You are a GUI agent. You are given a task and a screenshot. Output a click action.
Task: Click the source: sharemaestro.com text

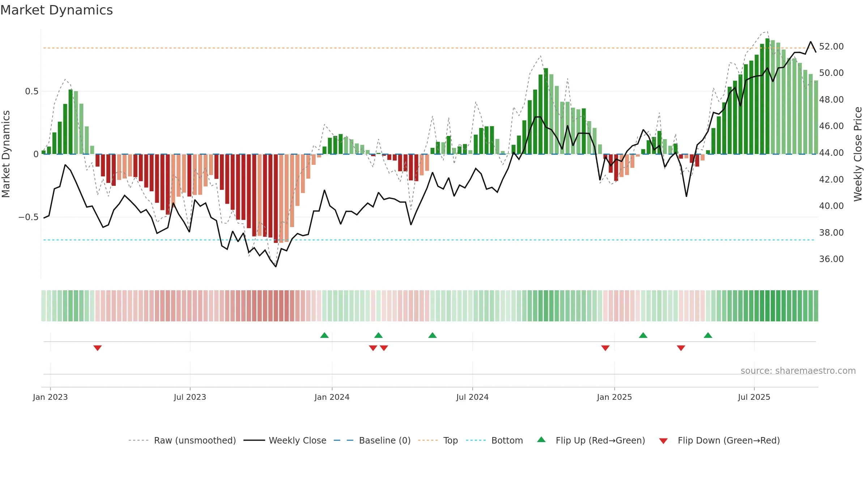tap(798, 371)
